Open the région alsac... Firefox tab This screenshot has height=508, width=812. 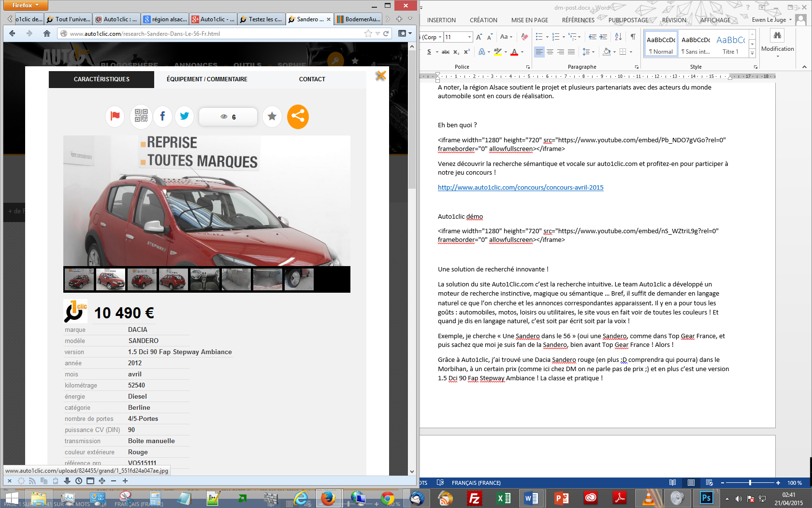click(x=164, y=19)
